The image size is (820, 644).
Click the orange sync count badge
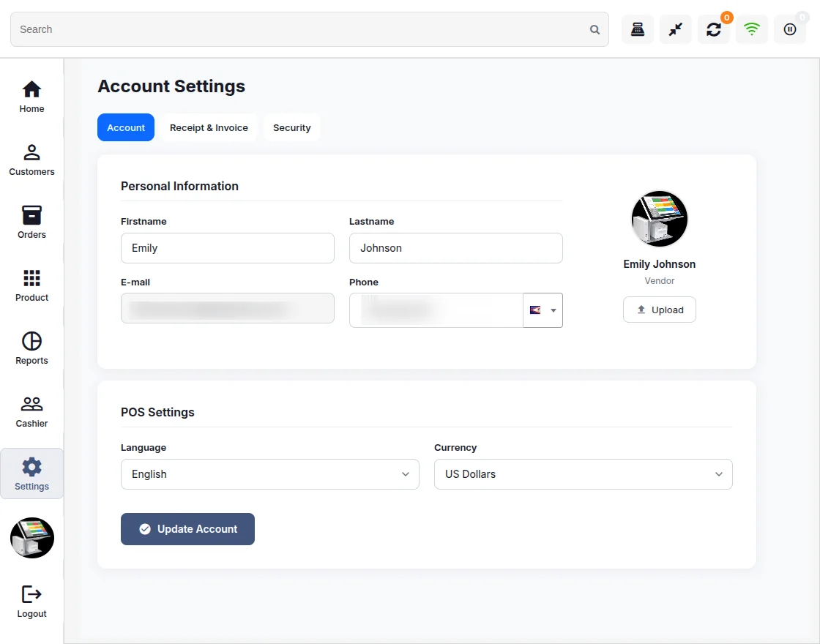pyautogui.click(x=726, y=18)
